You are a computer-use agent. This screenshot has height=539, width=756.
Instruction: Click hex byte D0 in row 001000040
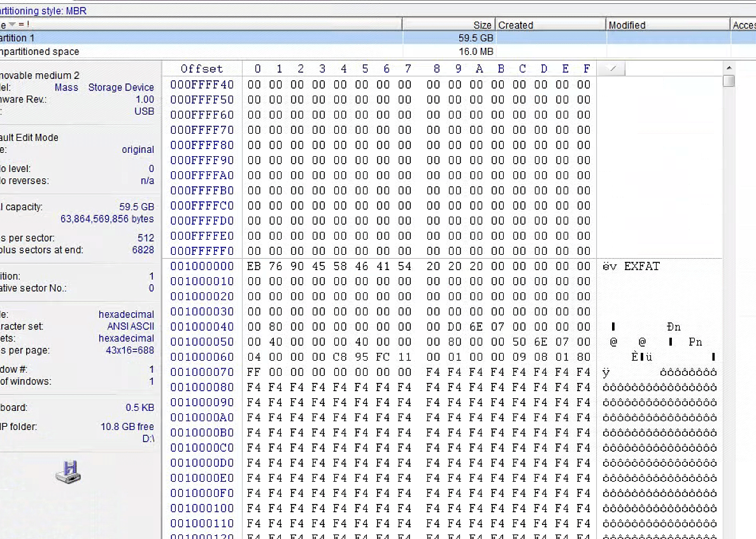point(455,327)
